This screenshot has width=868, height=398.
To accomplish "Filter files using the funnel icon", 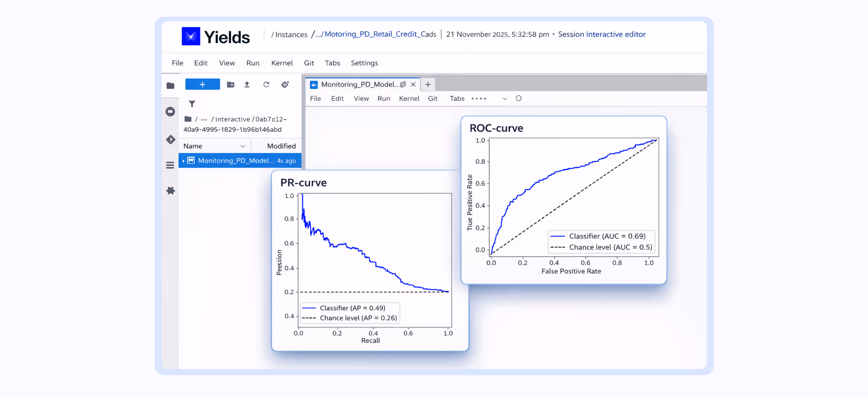I will tap(192, 104).
